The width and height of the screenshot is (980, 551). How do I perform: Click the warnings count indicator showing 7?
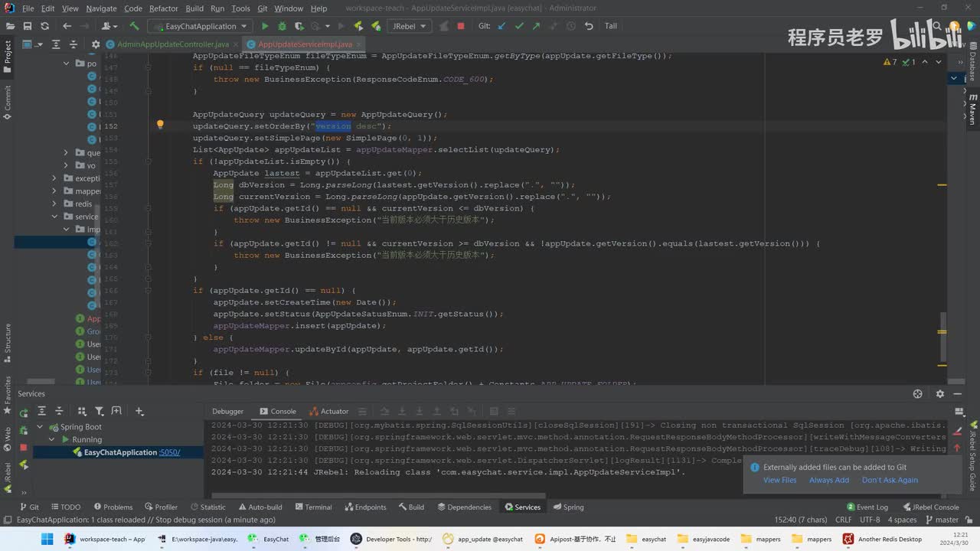click(x=890, y=62)
